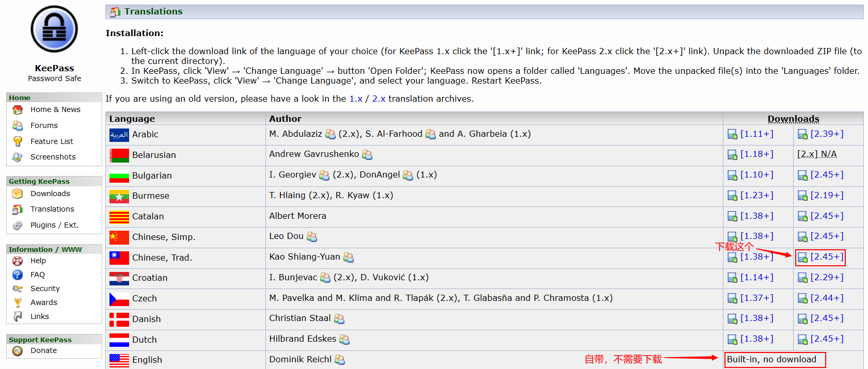Viewport: 868px width, 369px height.
Task: Click the Danish flag icon
Action: point(119,319)
